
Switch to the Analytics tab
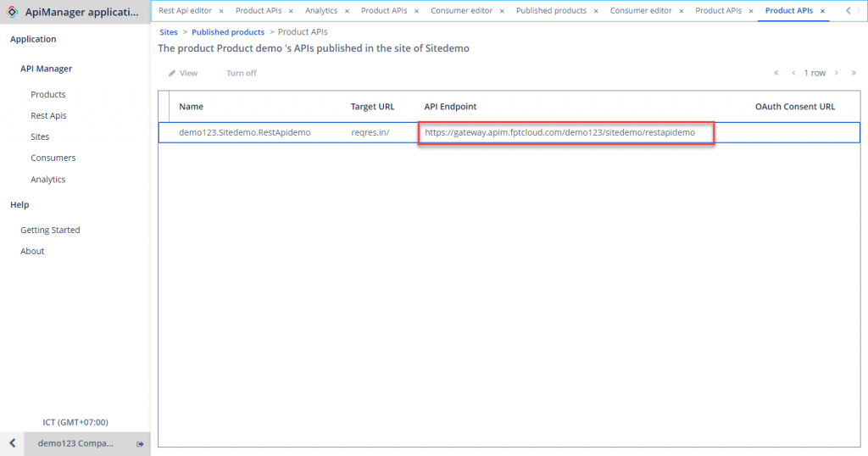click(321, 11)
